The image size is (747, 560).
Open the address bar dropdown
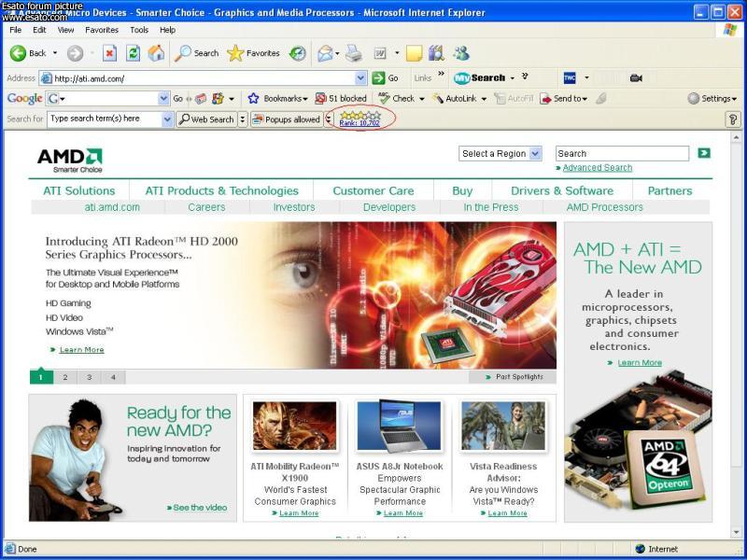coord(361,78)
